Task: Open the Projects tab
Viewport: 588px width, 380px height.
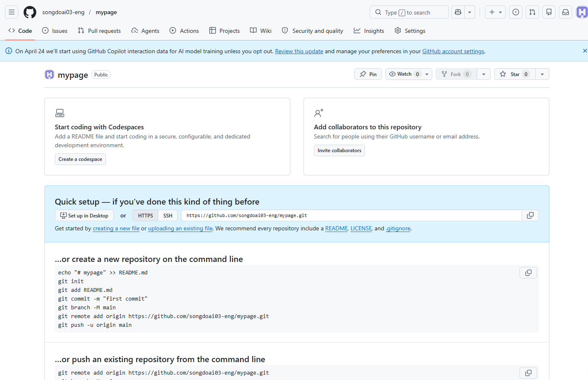Action: [225, 31]
